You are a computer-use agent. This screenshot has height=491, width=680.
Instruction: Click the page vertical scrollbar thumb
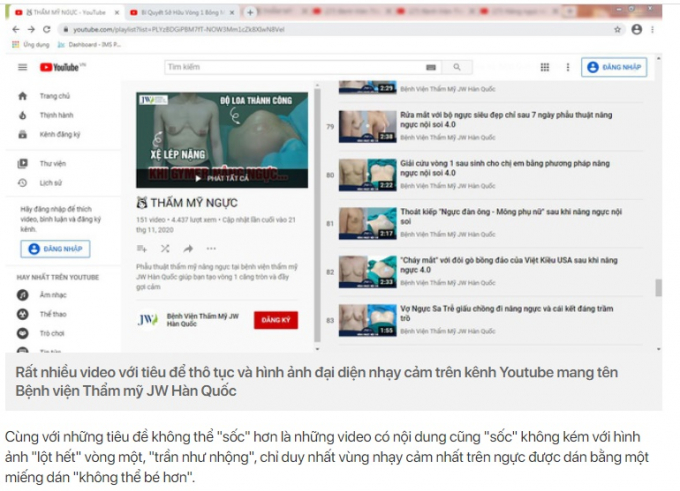tap(658, 288)
